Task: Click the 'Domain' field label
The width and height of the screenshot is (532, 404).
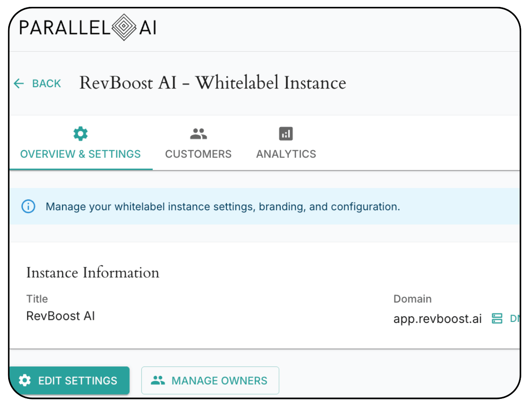Action: (412, 299)
